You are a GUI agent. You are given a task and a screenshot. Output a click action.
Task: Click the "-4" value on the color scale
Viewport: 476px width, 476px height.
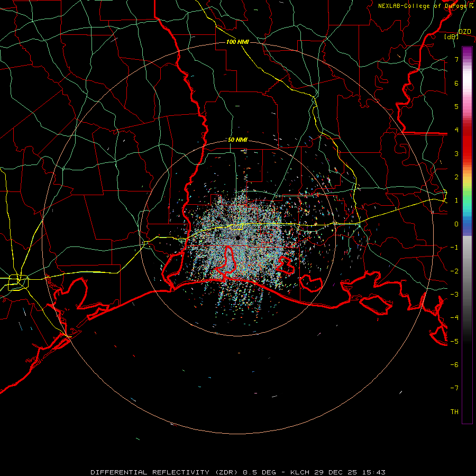coord(454,318)
